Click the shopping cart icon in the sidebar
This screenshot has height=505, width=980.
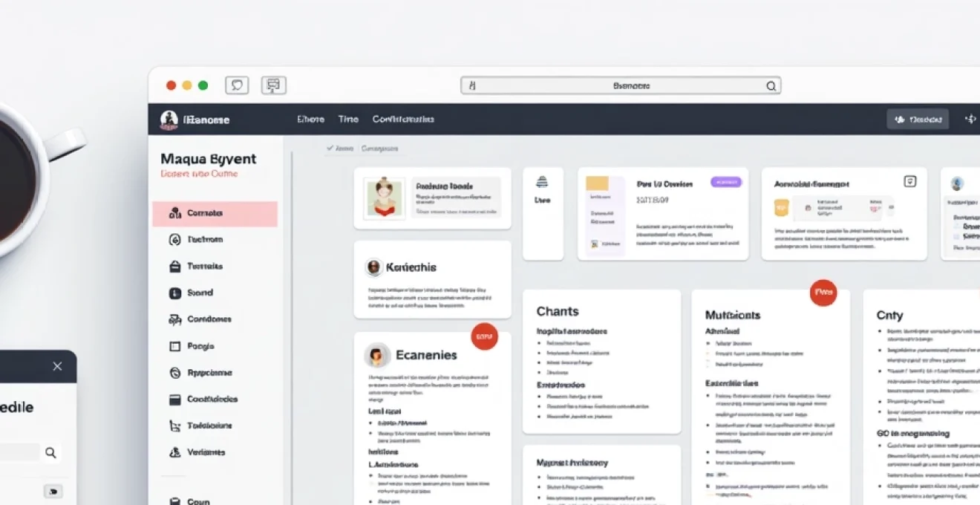tap(175, 426)
